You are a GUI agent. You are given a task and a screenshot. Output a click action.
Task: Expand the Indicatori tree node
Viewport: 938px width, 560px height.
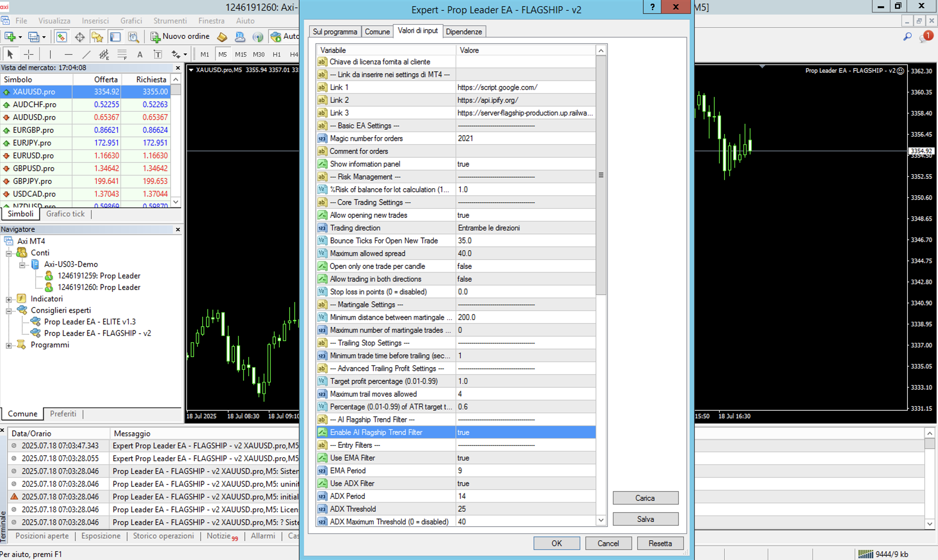[8, 299]
